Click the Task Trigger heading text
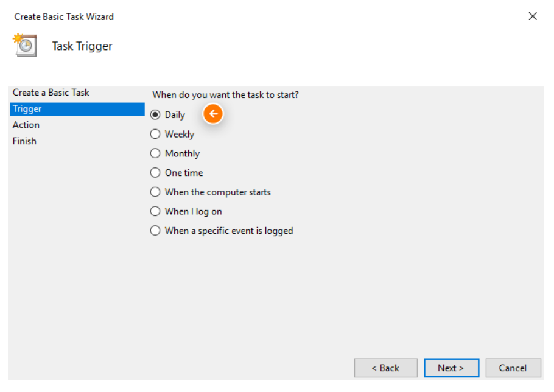 coord(82,46)
